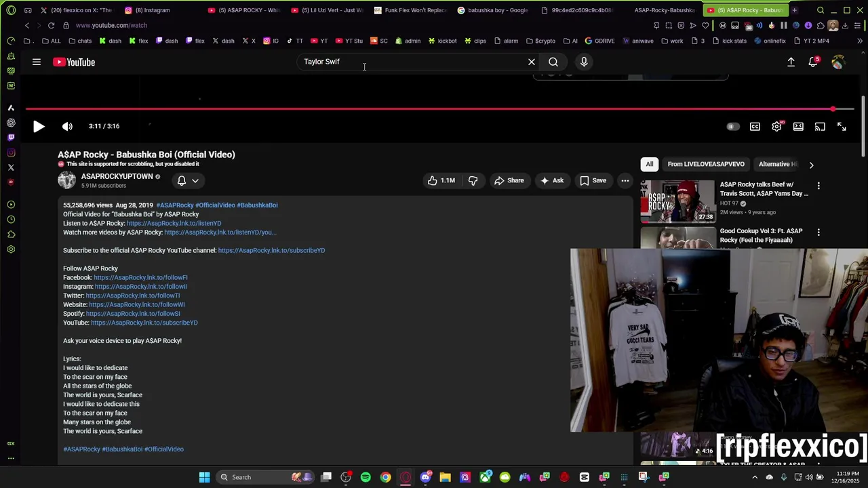The height and width of the screenshot is (488, 868).
Task: Open the kickbot bookmark
Action: click(x=442, y=41)
